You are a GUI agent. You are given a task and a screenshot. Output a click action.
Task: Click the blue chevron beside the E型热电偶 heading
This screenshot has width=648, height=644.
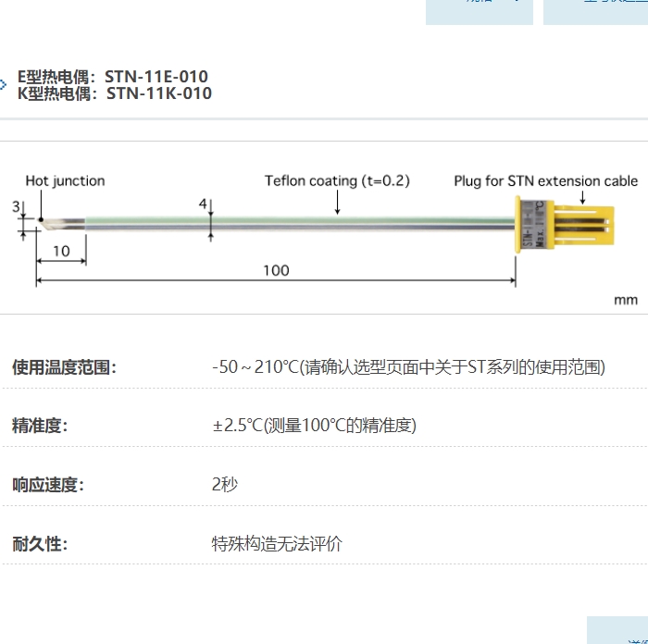tap(4, 85)
